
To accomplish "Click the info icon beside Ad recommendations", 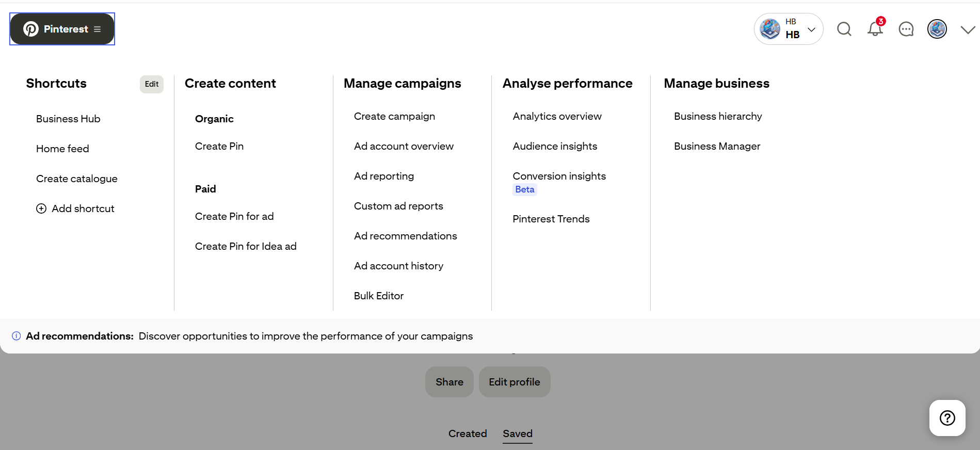I will [x=17, y=336].
